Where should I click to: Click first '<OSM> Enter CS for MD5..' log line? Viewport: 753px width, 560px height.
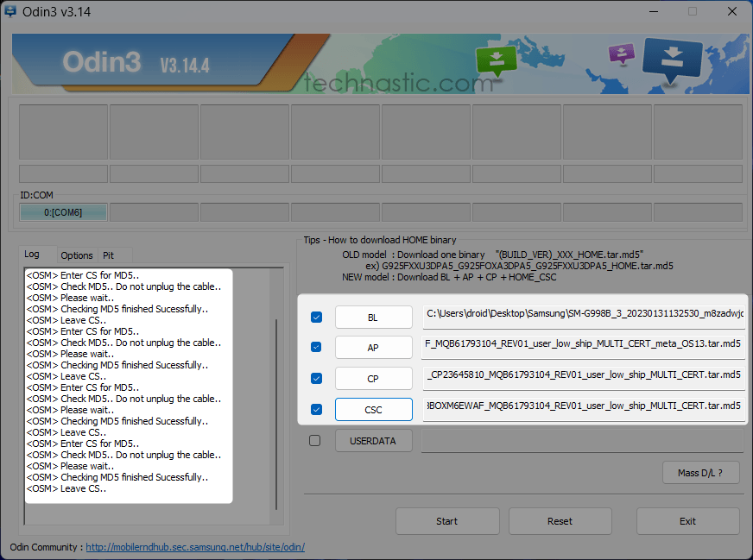pyautogui.click(x=83, y=275)
